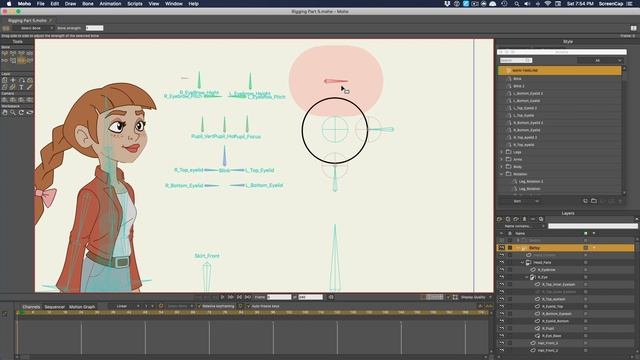
Task: Switch to the Sequencer tab
Action: pyautogui.click(x=55, y=307)
